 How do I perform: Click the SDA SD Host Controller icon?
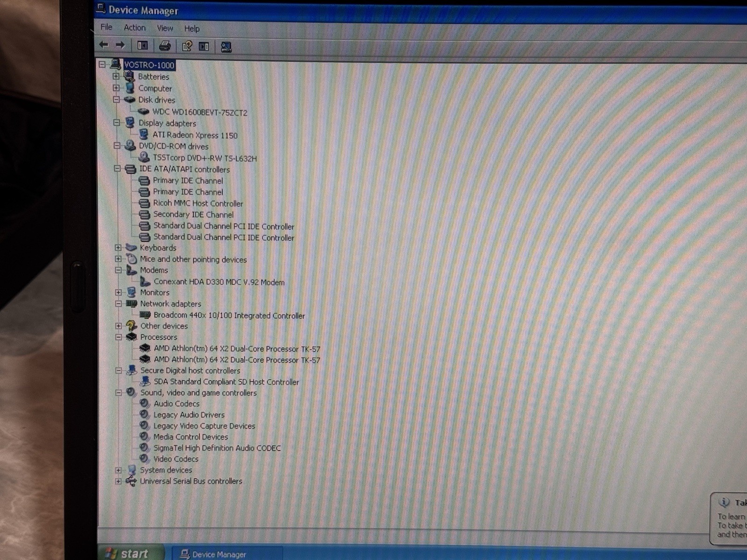(145, 381)
